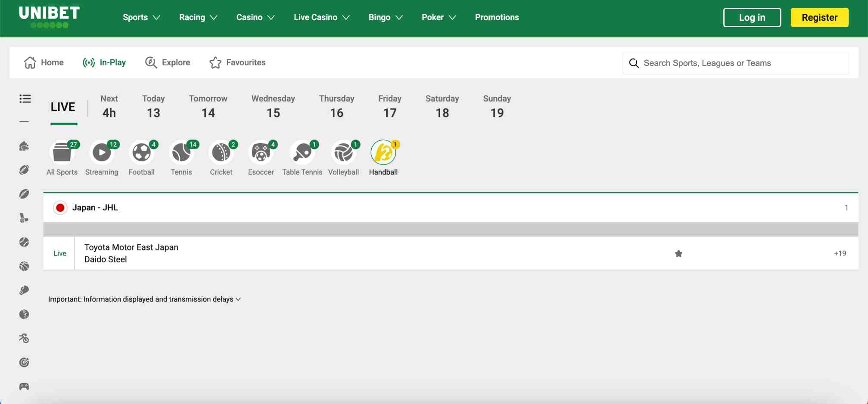Expand the Sports navigation dropdown

pyautogui.click(x=141, y=17)
